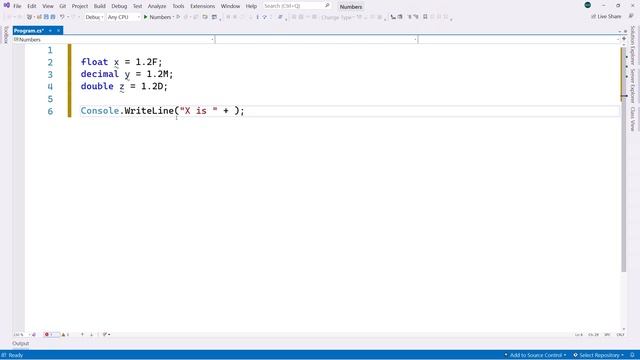Image resolution: width=640 pixels, height=360 pixels.
Task: Click the account avatar icon
Action: pos(587,5)
